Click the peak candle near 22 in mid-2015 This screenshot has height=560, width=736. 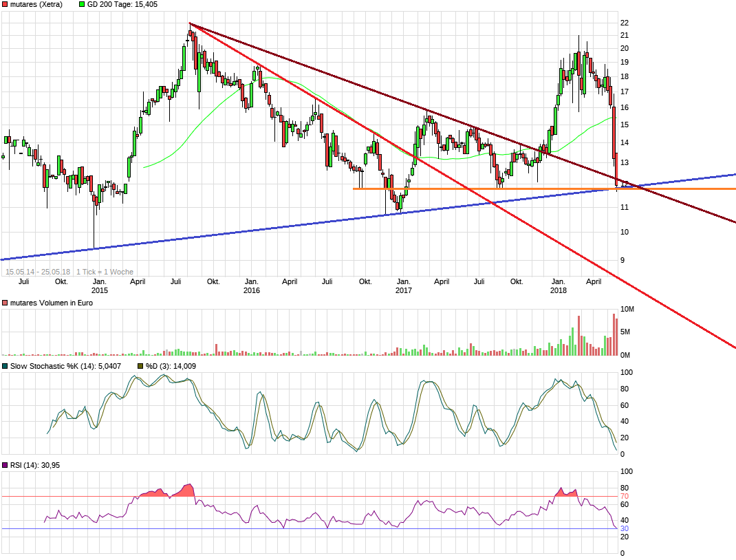pos(190,33)
